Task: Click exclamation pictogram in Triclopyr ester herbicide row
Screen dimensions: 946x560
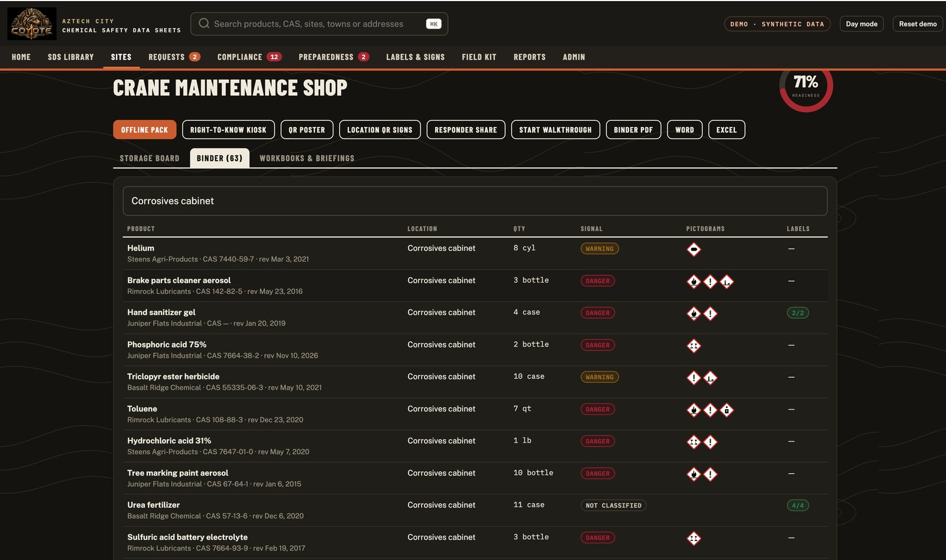Action: pos(694,377)
